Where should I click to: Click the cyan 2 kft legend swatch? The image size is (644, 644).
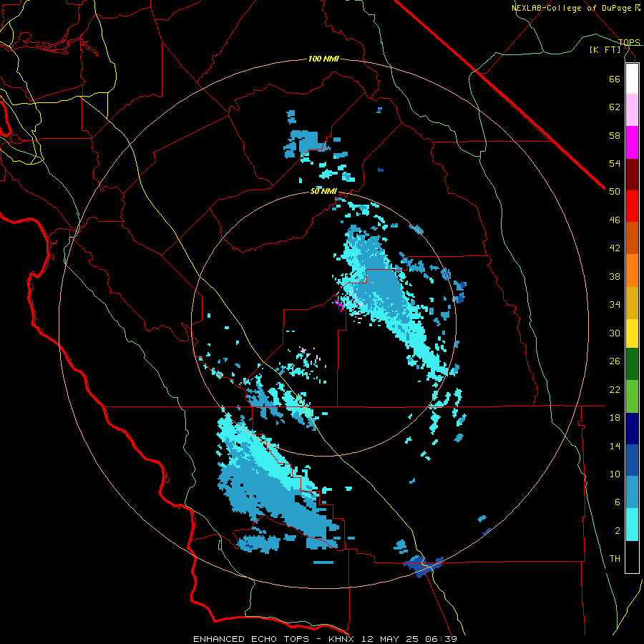pyautogui.click(x=632, y=525)
